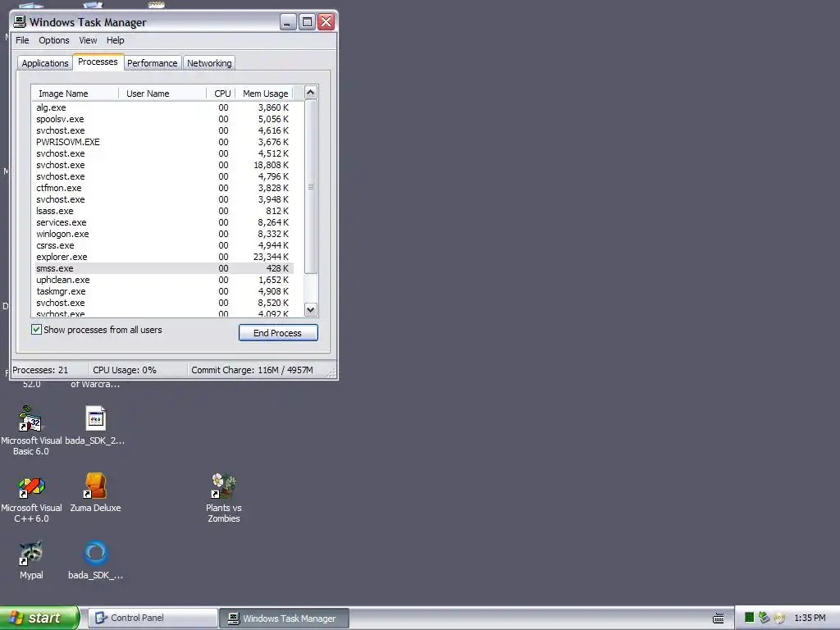Image resolution: width=840 pixels, height=630 pixels.
Task: Click the process list scrollbar thumb
Action: pyautogui.click(x=311, y=186)
